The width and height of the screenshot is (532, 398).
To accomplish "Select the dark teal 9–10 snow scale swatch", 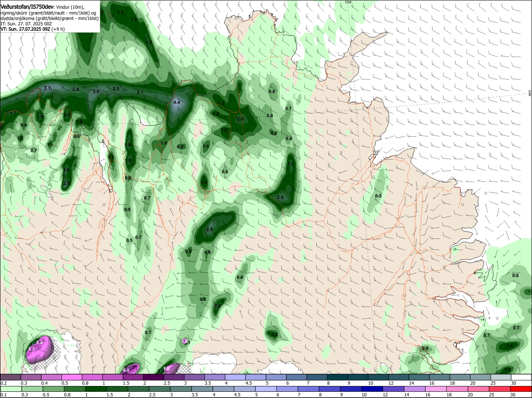I will [358, 377].
